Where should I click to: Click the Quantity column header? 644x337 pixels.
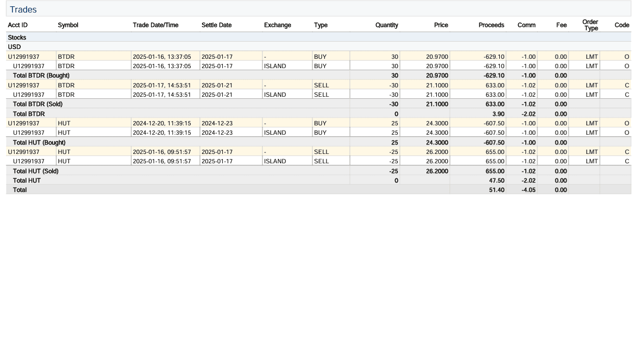386,25
